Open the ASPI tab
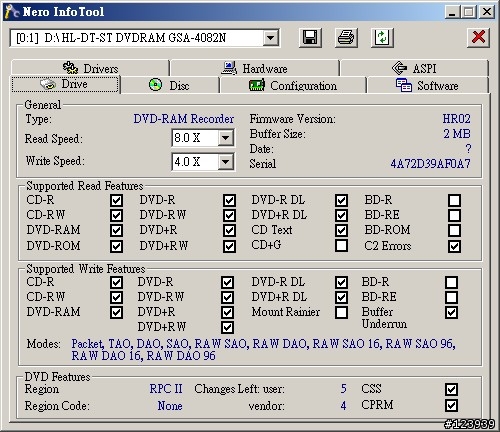Screen dimensions: 500x432 414,68
